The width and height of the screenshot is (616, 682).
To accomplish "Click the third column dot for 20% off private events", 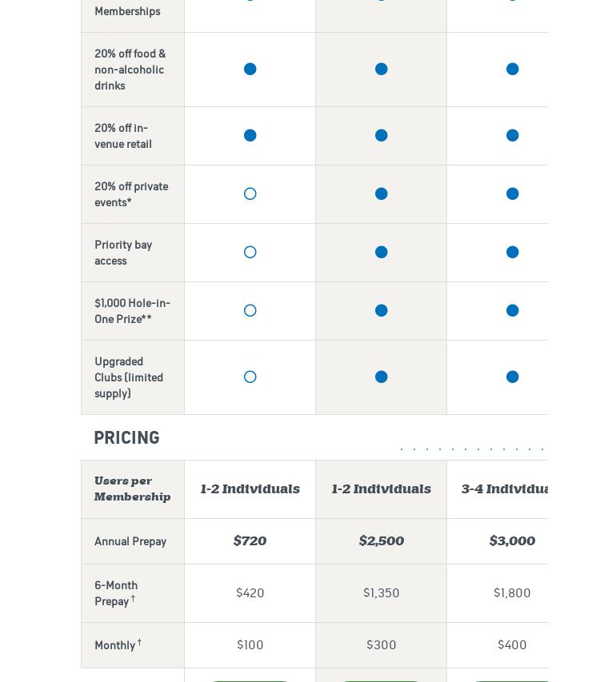I will 513,194.
